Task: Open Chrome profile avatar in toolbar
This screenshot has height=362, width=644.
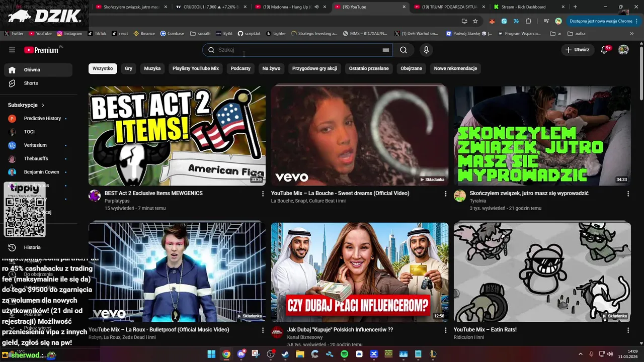Action: pos(558,21)
